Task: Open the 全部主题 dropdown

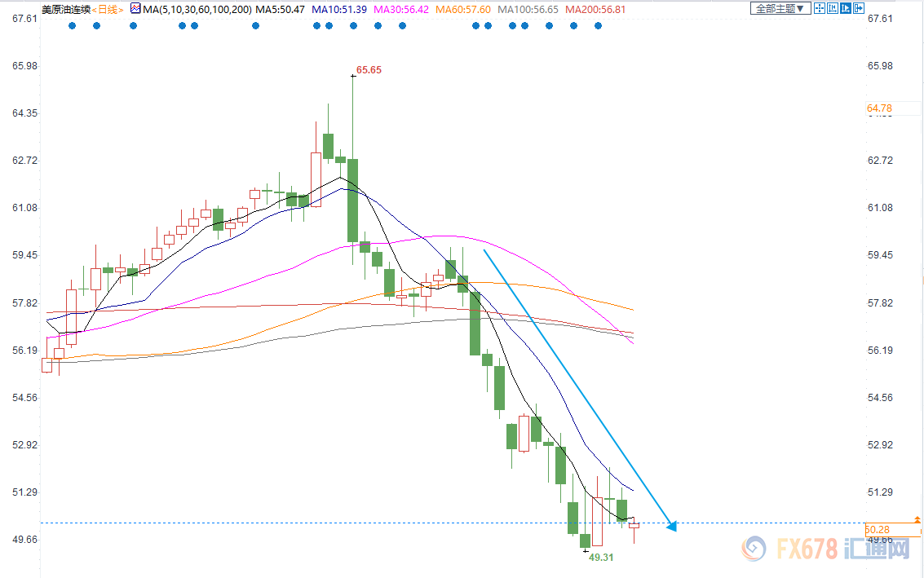Action: 778,8
